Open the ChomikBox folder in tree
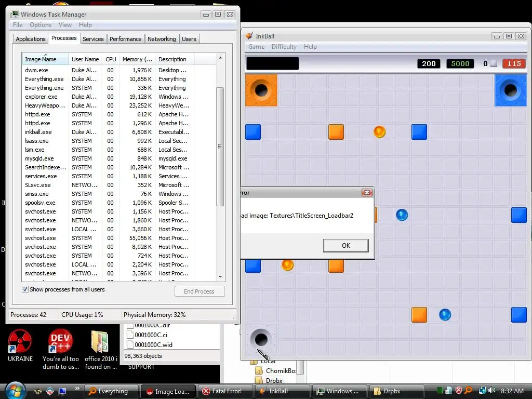532x399 pixels. [275, 371]
